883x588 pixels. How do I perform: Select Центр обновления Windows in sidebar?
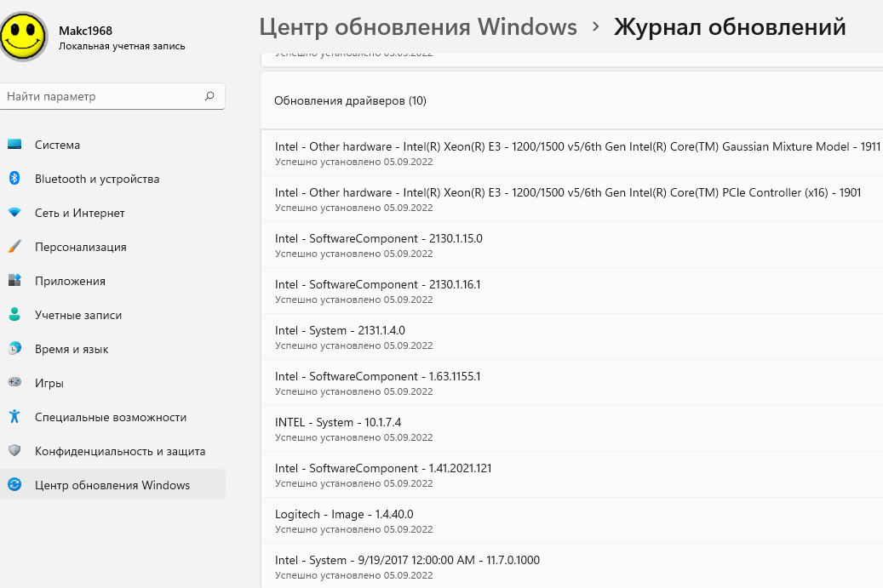(x=112, y=484)
